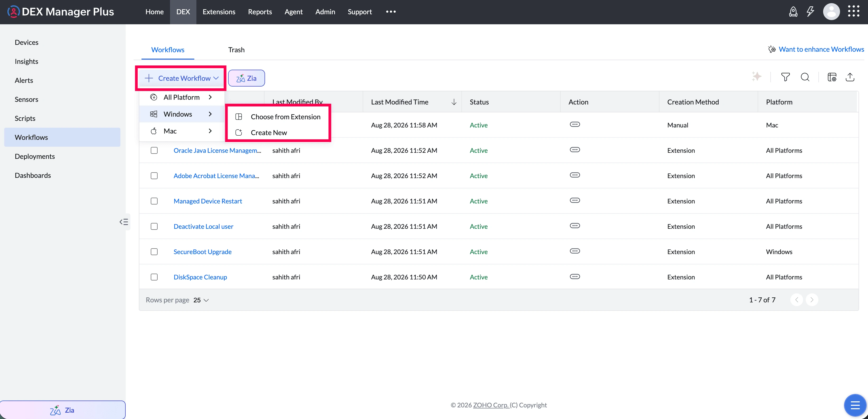The width and height of the screenshot is (868, 419).
Task: Expand the Windows submenu
Action: tap(181, 114)
